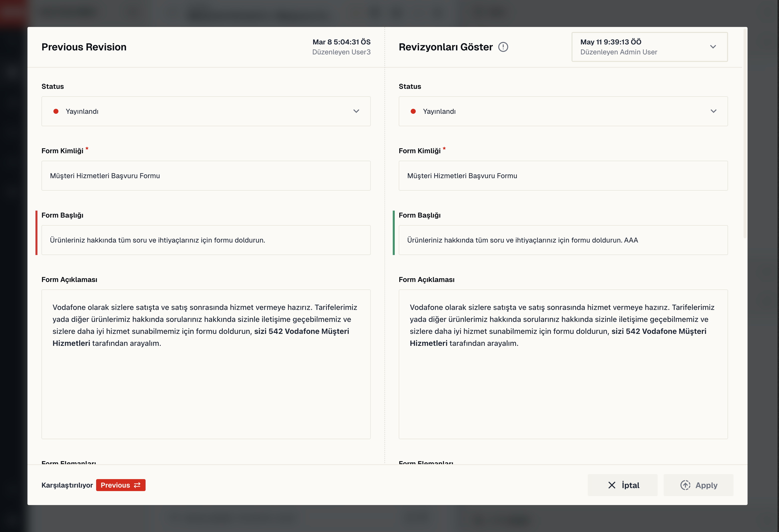Image resolution: width=779 pixels, height=532 pixels.
Task: Expand the left Status Yayınlandı dropdown
Action: pyautogui.click(x=206, y=111)
